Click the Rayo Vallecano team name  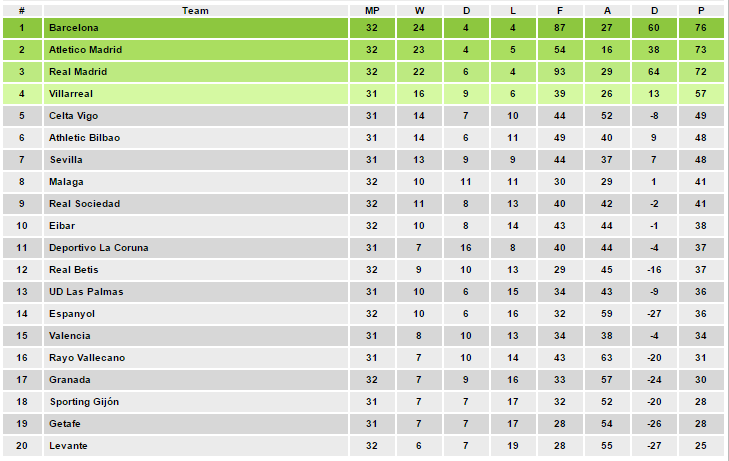[x=84, y=358]
